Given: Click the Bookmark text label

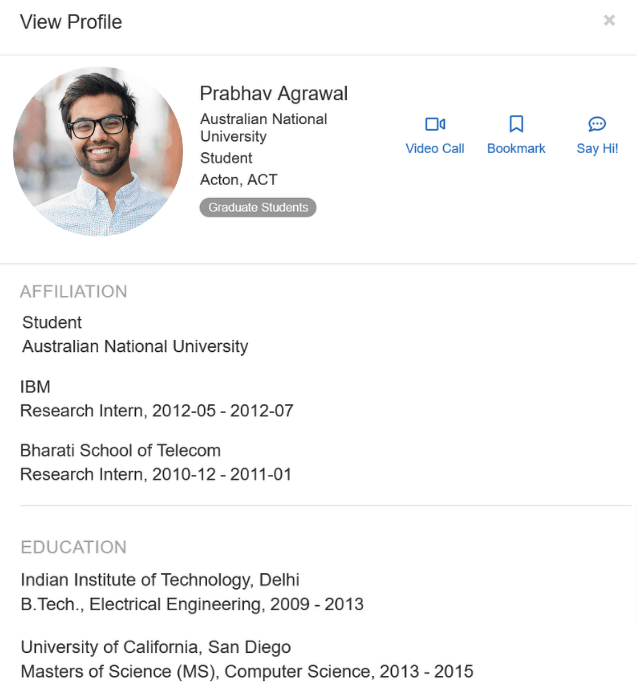Looking at the screenshot, I should tap(516, 148).
